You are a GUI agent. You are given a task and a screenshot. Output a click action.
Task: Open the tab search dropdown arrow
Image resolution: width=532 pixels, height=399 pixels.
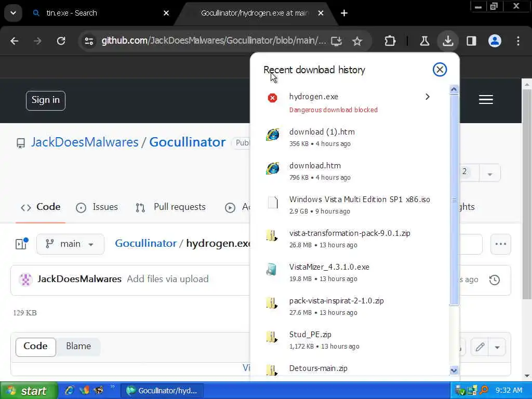pos(13,13)
